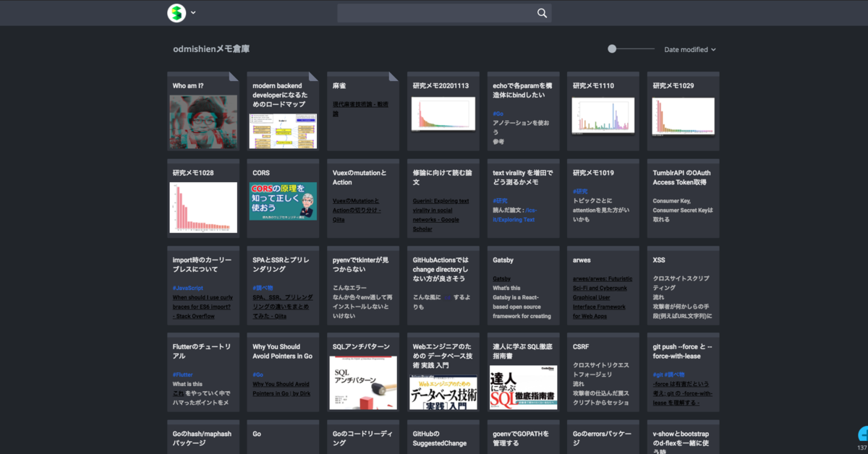Open the goenvでGOPATHを管理する card
Screen dimensions: 868x454
(523, 437)
